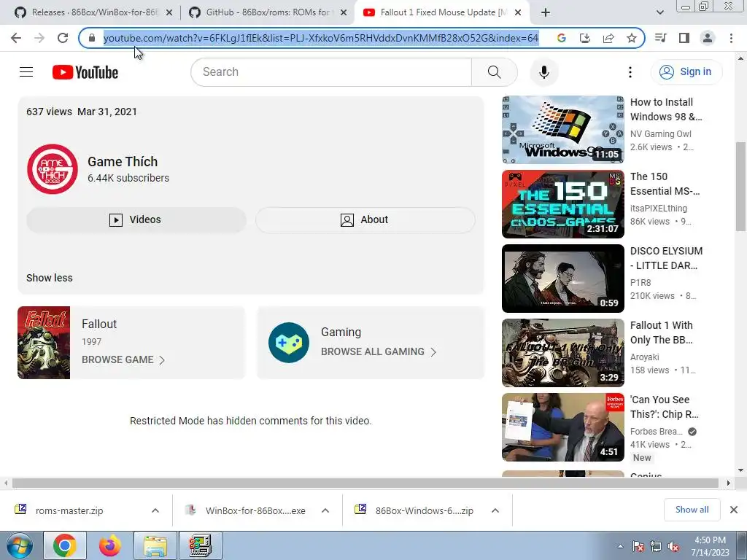Go back with the browser back arrow
The image size is (747, 560).
[x=16, y=38]
